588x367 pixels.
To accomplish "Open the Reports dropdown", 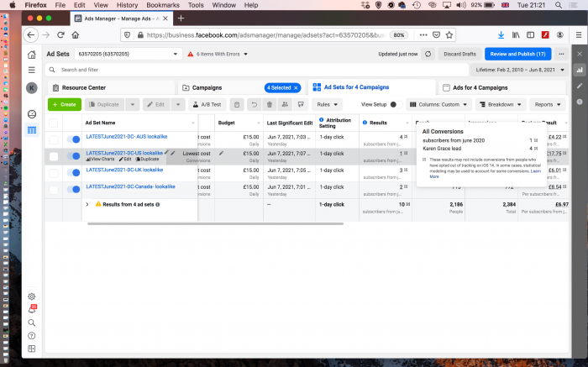I will coord(548,105).
